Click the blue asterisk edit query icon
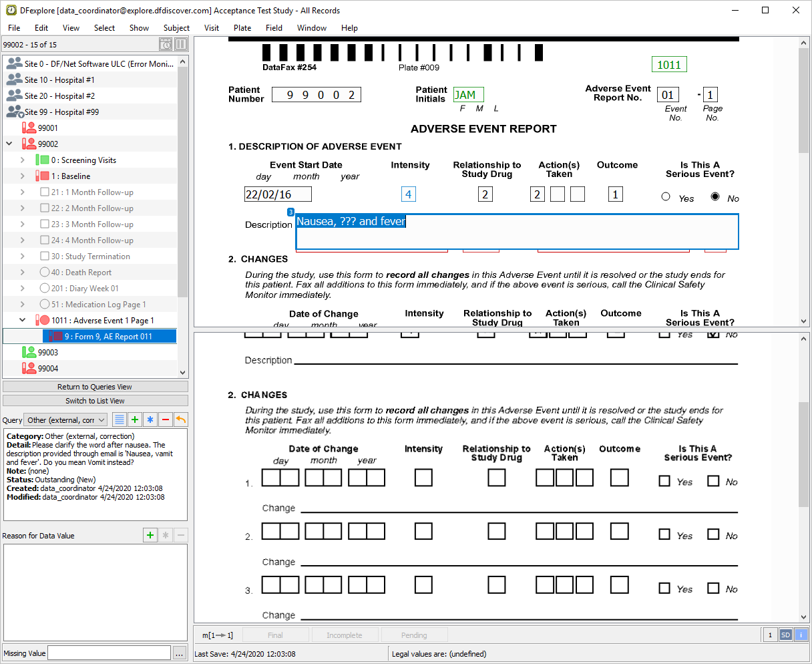Viewport: 812px width, 664px height. point(150,420)
